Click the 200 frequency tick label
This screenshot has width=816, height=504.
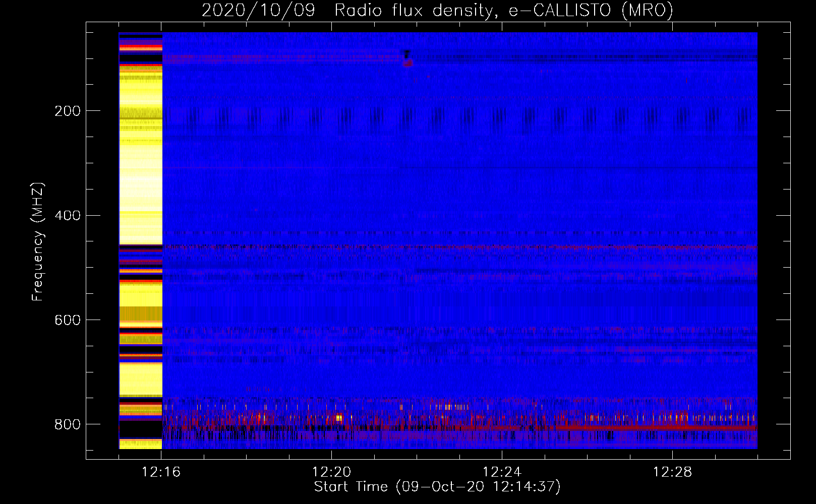(x=68, y=111)
